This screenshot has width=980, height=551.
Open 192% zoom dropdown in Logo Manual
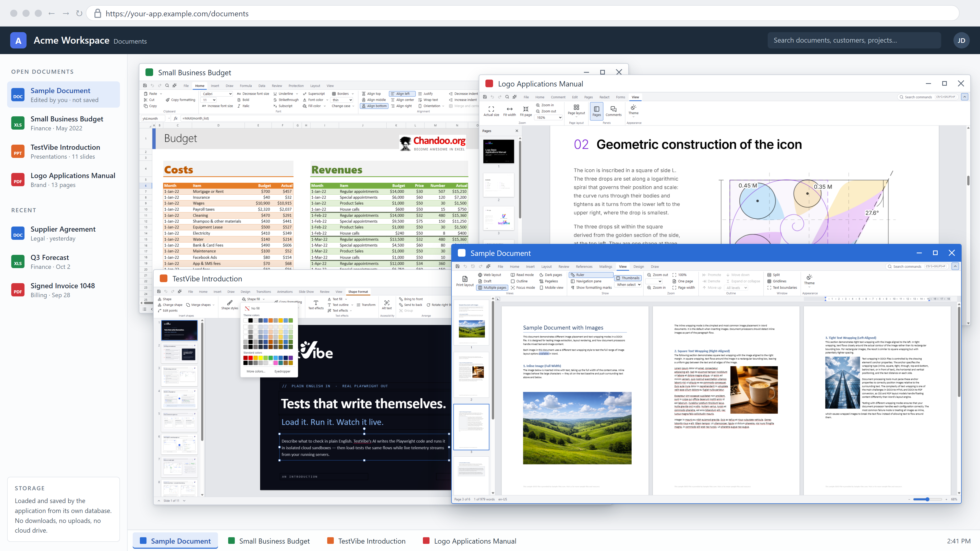point(548,118)
